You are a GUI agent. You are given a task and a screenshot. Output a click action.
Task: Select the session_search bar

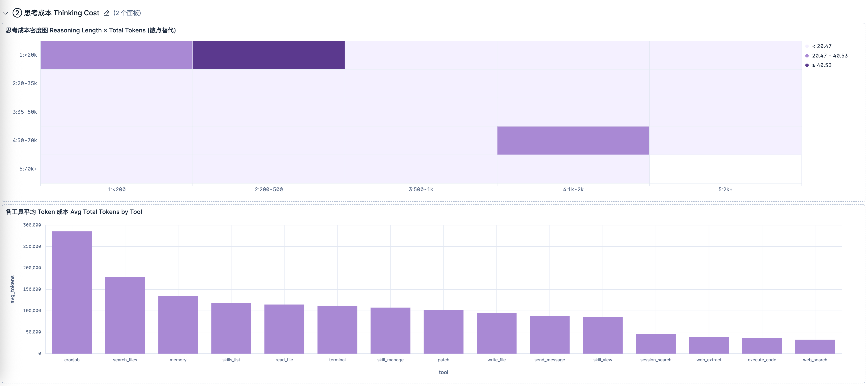[x=656, y=344]
